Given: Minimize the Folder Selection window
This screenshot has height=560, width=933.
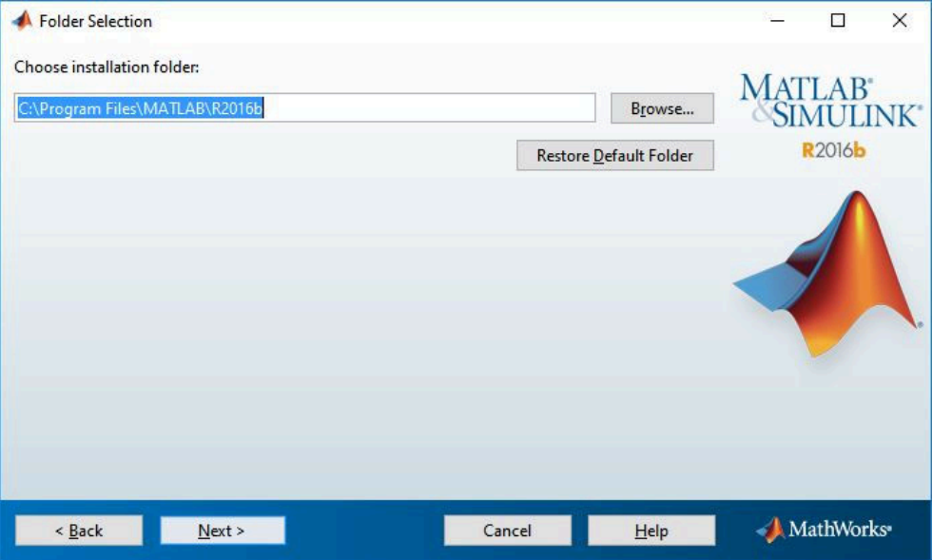Looking at the screenshot, I should pos(776,20).
